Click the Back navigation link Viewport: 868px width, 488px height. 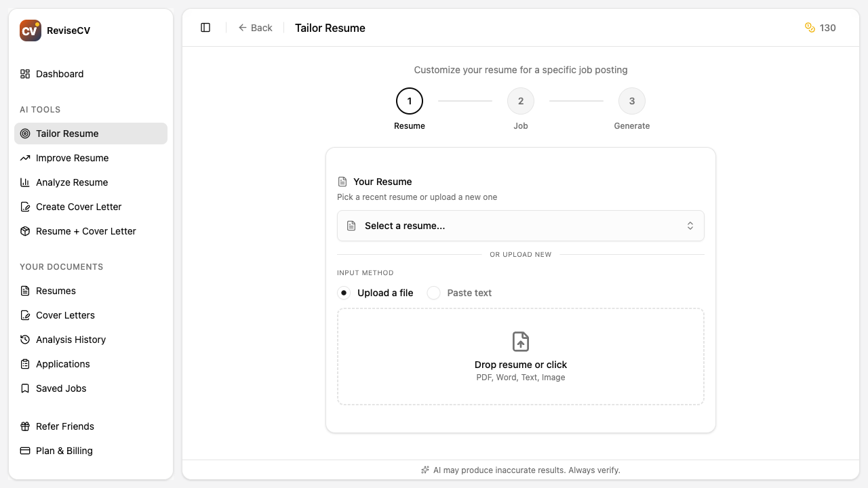tap(256, 27)
